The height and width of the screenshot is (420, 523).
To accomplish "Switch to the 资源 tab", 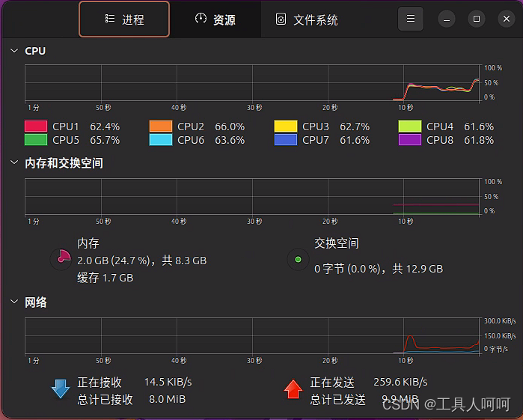I will click(215, 19).
